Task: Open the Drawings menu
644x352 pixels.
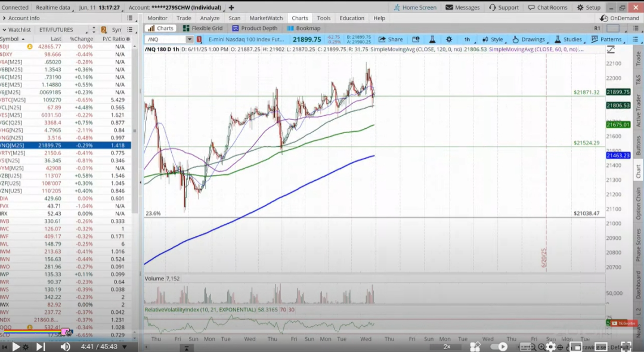Action: [x=529, y=39]
